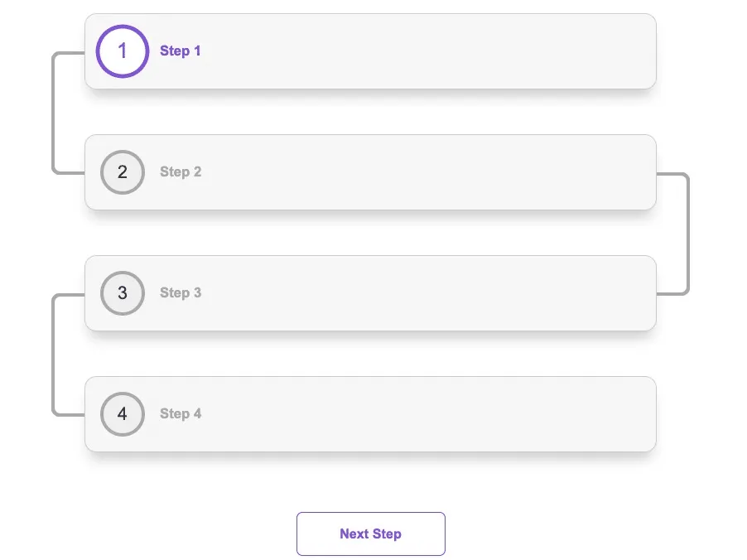Select the Step 3 label
Screen dimensions: 747x560
coord(181,293)
